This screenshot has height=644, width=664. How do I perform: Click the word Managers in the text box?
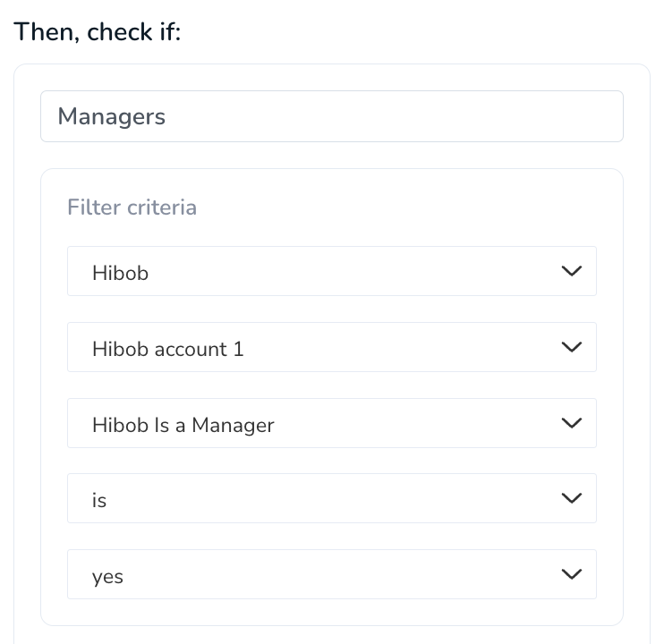[x=111, y=117]
